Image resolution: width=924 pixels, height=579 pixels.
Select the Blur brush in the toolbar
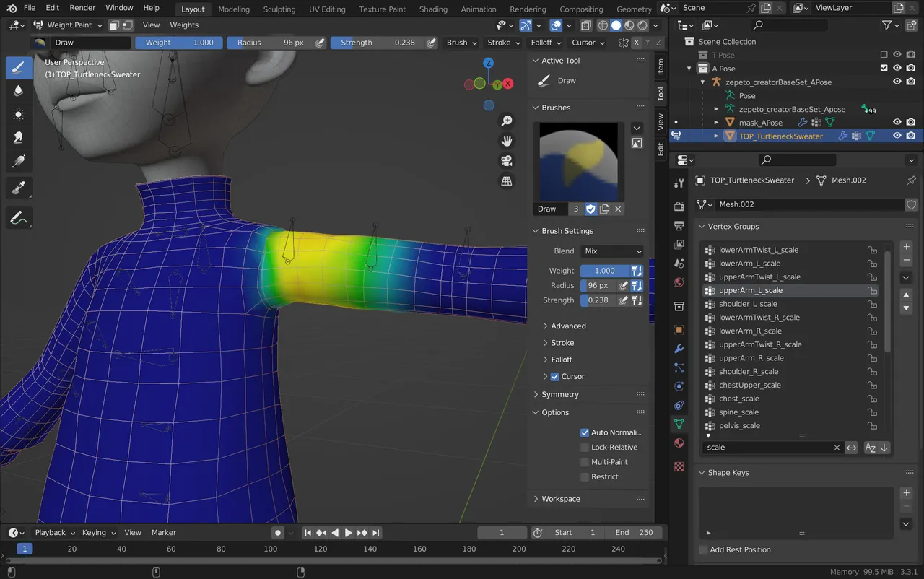coord(19,90)
